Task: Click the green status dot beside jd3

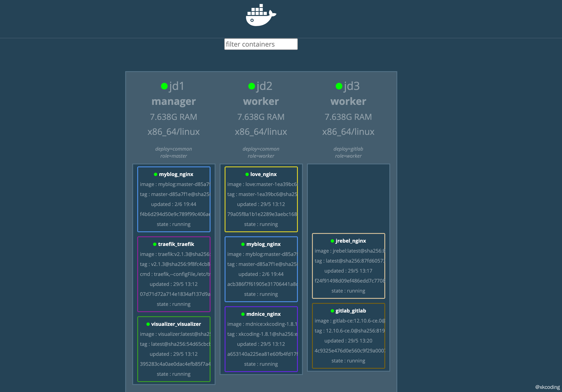Action: pyautogui.click(x=339, y=86)
